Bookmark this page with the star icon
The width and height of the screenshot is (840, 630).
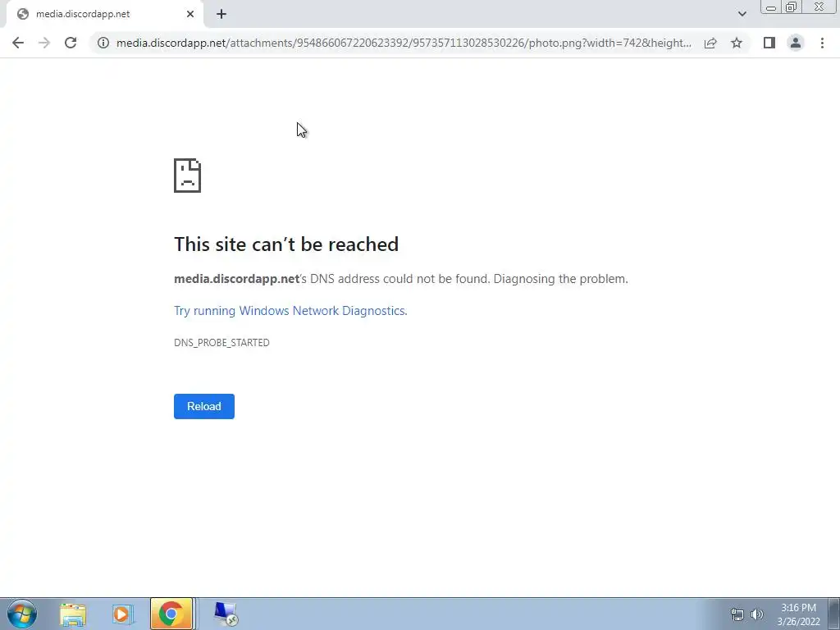pyautogui.click(x=737, y=43)
